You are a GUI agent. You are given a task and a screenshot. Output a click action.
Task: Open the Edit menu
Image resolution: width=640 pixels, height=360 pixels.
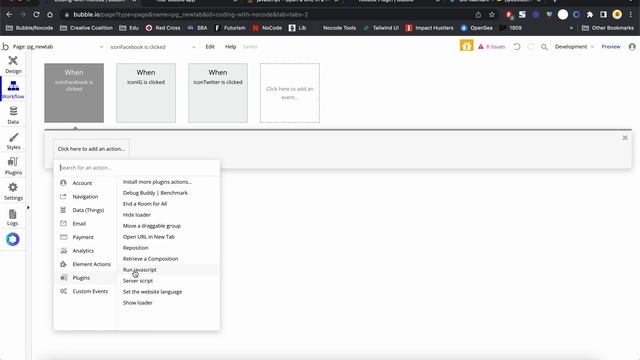[210, 47]
